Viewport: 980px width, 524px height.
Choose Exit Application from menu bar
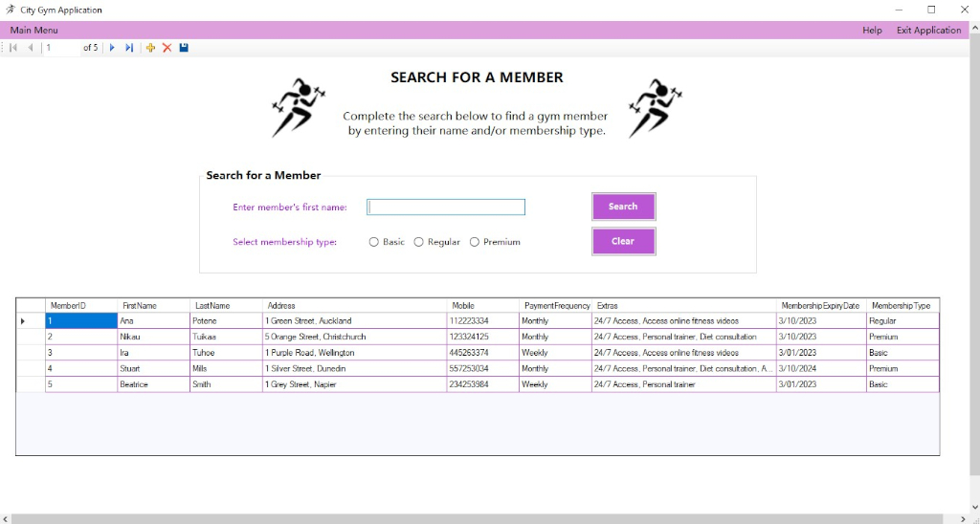click(928, 30)
